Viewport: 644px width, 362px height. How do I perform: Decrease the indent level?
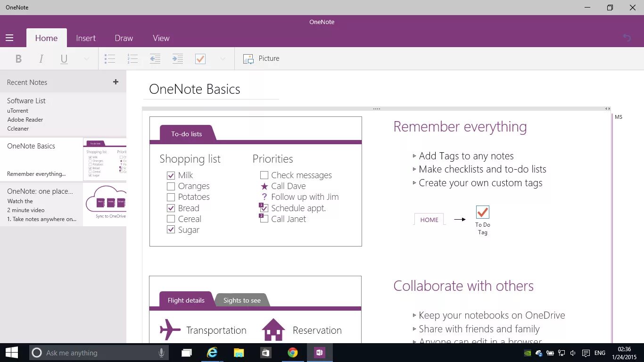click(x=155, y=59)
